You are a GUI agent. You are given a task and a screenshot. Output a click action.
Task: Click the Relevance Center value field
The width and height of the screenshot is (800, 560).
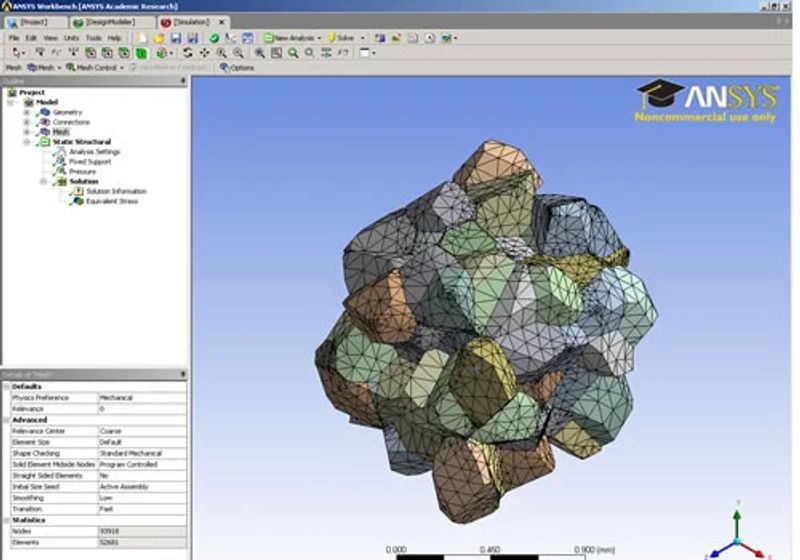point(142,431)
